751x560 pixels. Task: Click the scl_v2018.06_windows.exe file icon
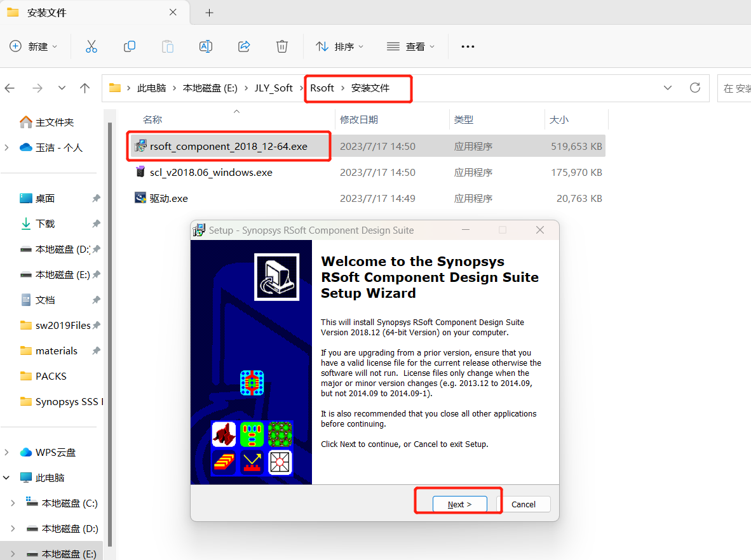(140, 171)
